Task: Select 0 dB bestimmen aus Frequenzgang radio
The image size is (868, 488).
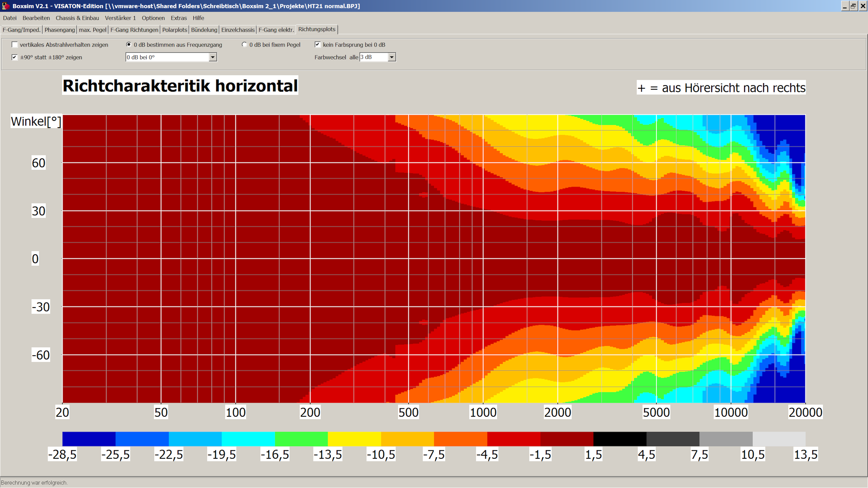Action: tap(129, 45)
